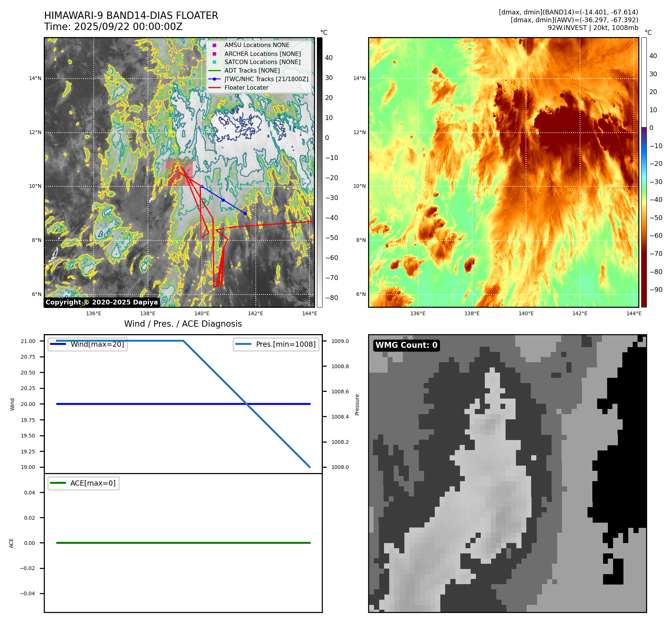Select the 'ADT Tracks [NONE]' legend label
Viewport: 672px width, 626px height.
(252, 71)
